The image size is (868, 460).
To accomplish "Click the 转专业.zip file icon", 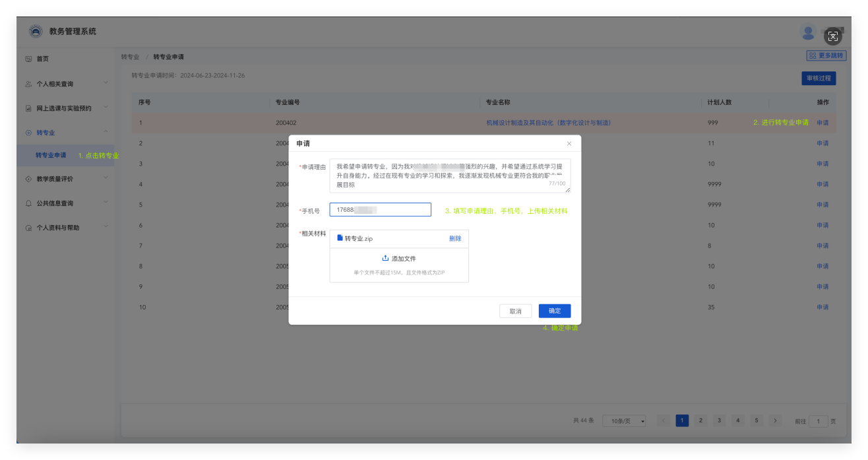I will point(340,238).
